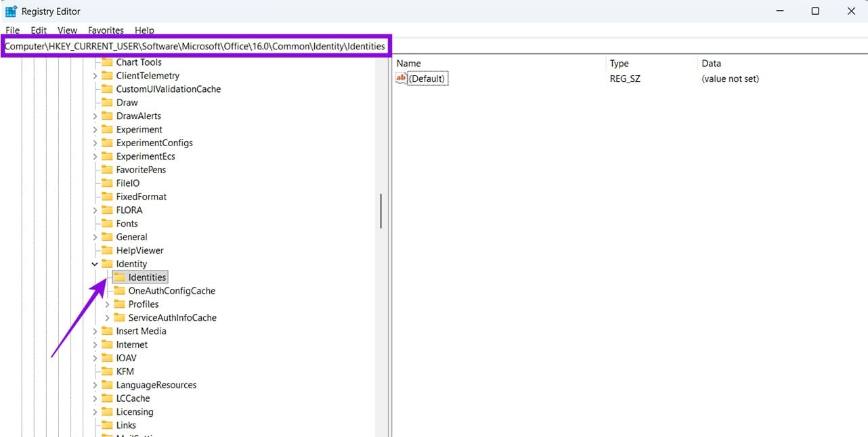Image resolution: width=868 pixels, height=437 pixels.
Task: Click the (Default) string value icon
Action: (401, 78)
